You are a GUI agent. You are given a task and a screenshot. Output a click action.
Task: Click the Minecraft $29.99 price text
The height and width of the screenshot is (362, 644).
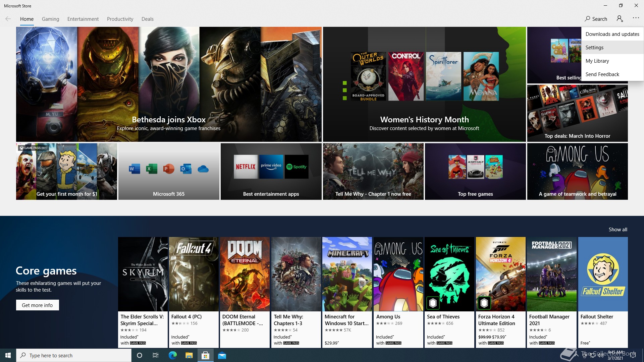coord(332,343)
